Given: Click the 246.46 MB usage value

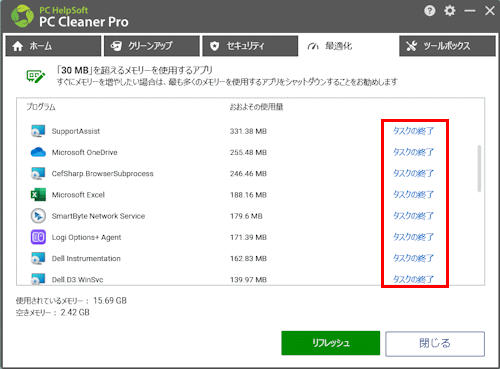Looking at the screenshot, I should (248, 174).
